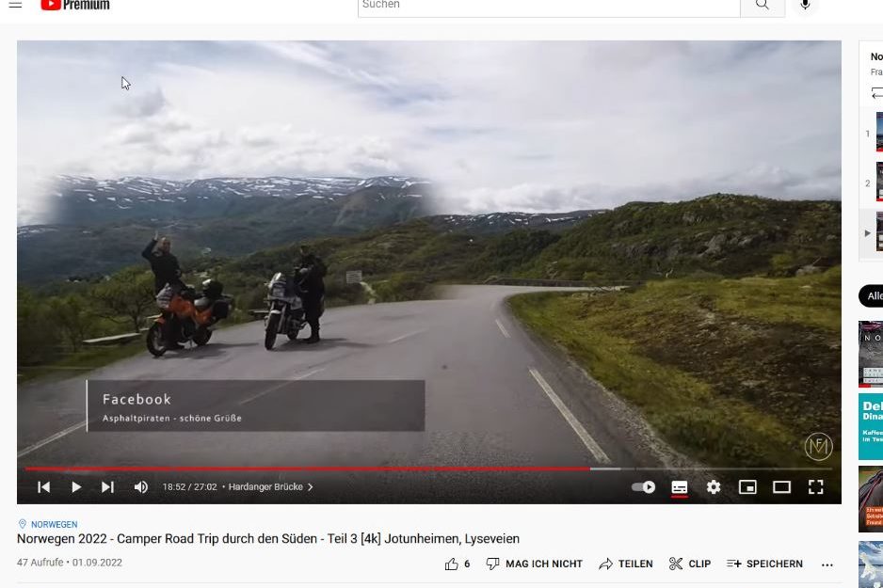Expand the Hardanger Brücke chapter list
The image size is (883, 588).
pyautogui.click(x=271, y=487)
